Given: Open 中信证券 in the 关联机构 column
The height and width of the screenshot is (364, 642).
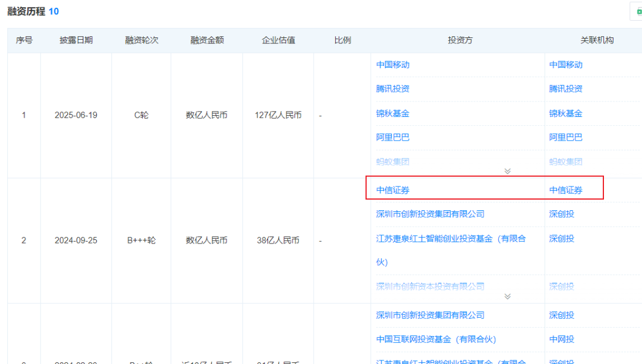Looking at the screenshot, I should click(x=565, y=190).
